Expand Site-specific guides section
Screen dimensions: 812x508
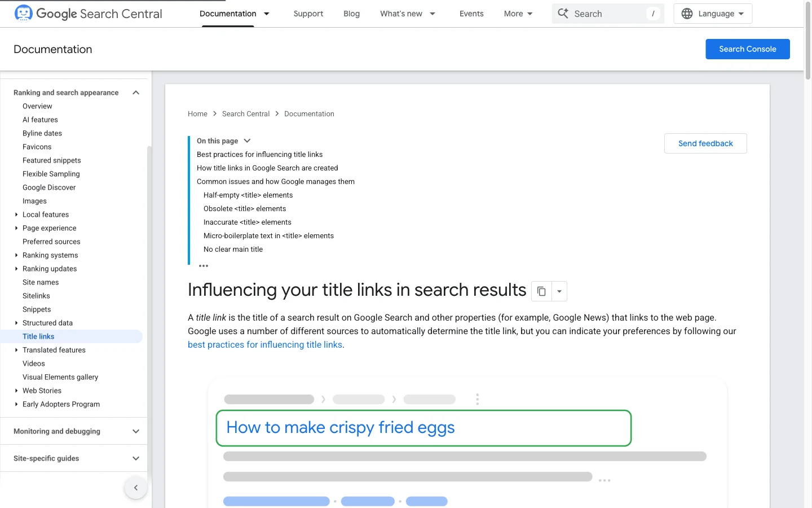click(136, 458)
